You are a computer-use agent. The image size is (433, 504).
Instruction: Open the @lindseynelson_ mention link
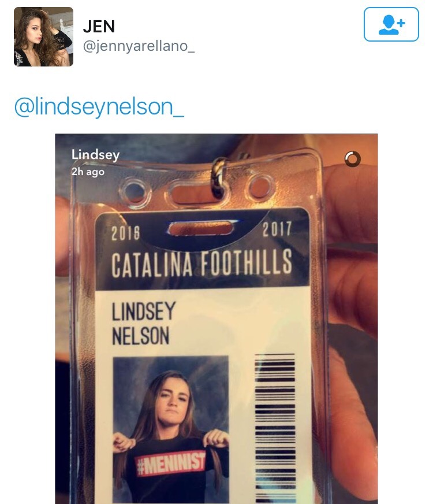(x=99, y=107)
